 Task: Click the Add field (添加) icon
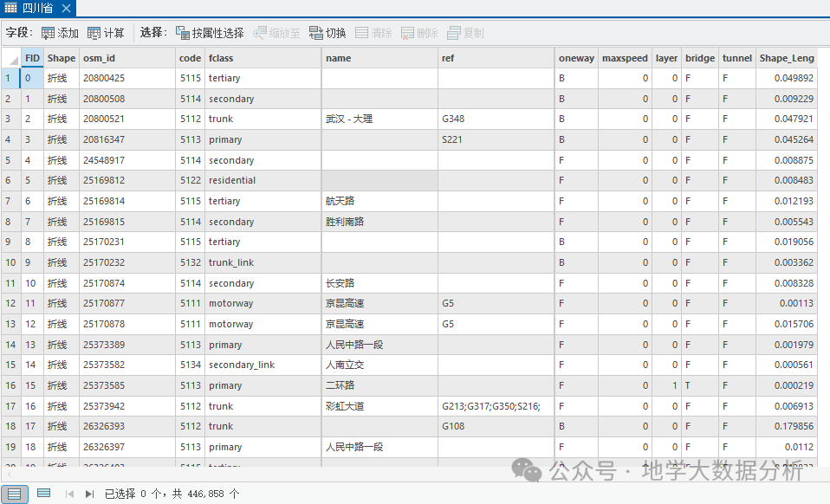coord(48,33)
